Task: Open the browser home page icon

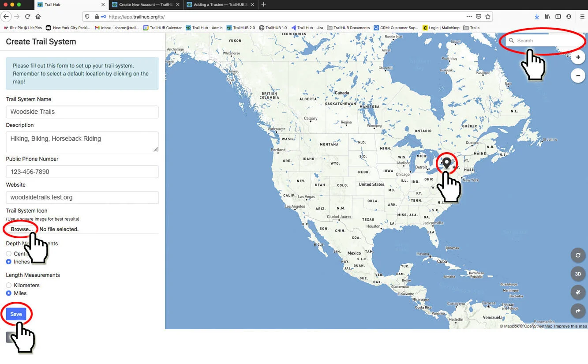Action: pos(38,16)
